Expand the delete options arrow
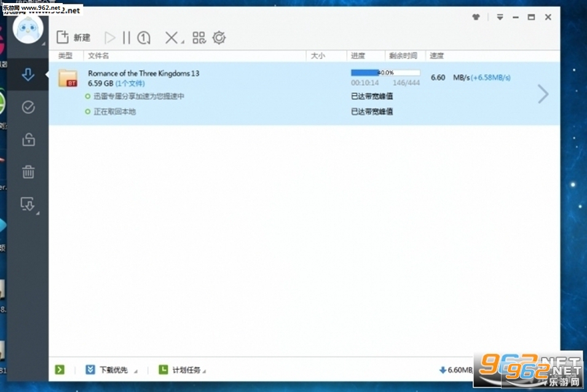587x392 pixels. pos(183,42)
